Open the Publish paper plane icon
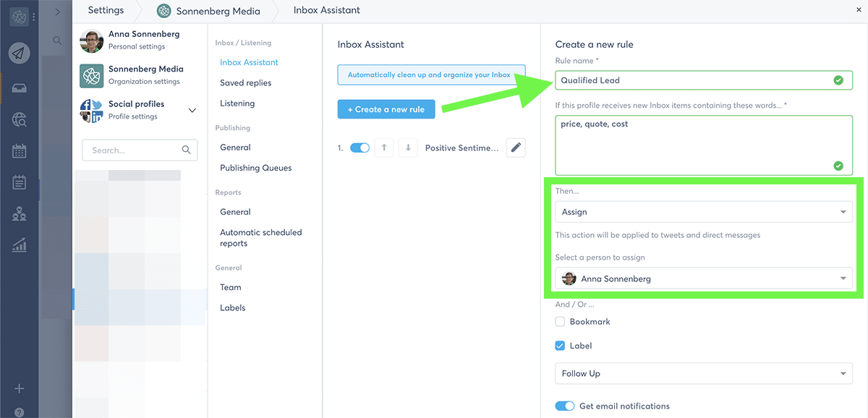Screen dimensions: 868x418 click(20, 53)
